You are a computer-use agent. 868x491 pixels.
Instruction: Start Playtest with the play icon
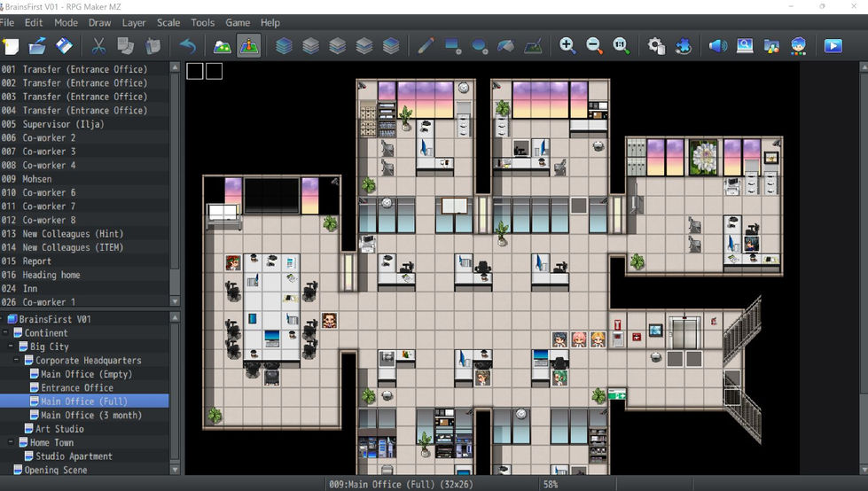point(833,46)
